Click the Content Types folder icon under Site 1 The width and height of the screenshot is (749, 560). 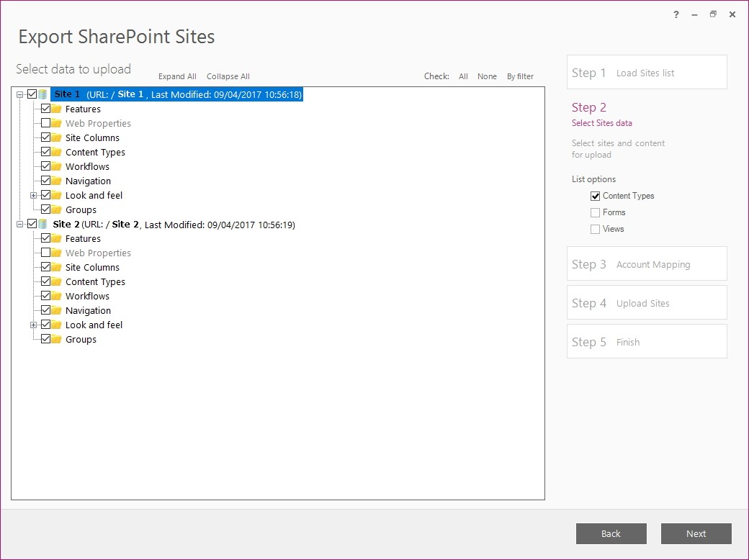pyautogui.click(x=56, y=152)
